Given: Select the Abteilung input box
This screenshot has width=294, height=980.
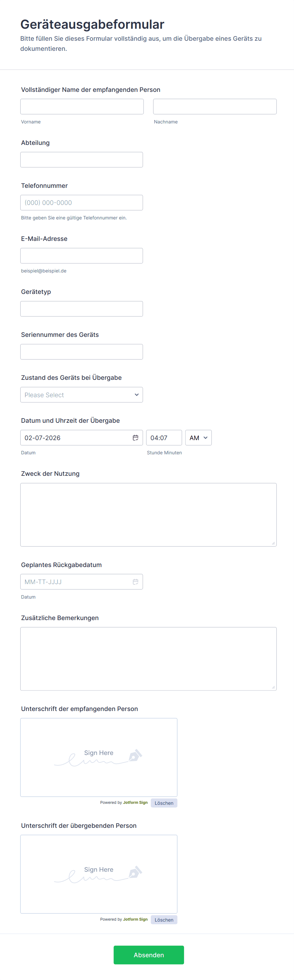Looking at the screenshot, I should pos(82,160).
